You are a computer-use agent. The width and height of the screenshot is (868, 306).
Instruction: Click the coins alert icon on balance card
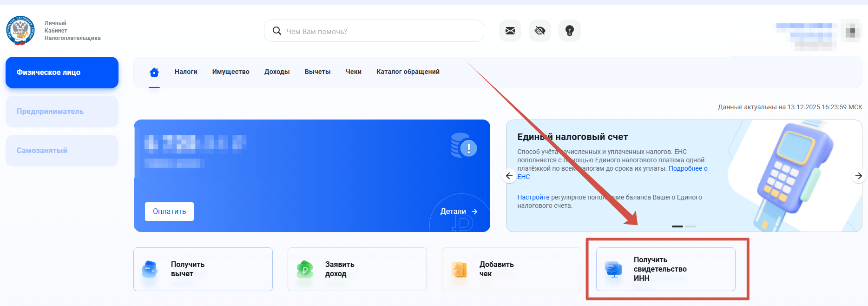464,146
